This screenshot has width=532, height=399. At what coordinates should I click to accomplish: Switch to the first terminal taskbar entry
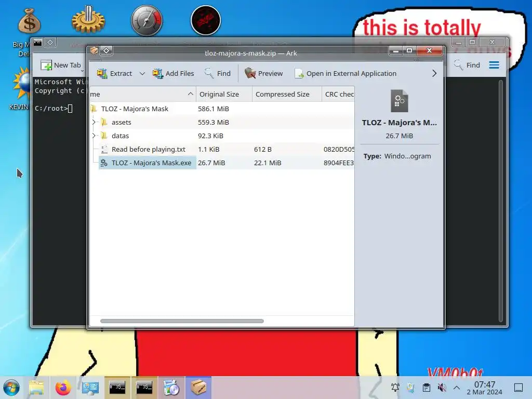tap(117, 387)
